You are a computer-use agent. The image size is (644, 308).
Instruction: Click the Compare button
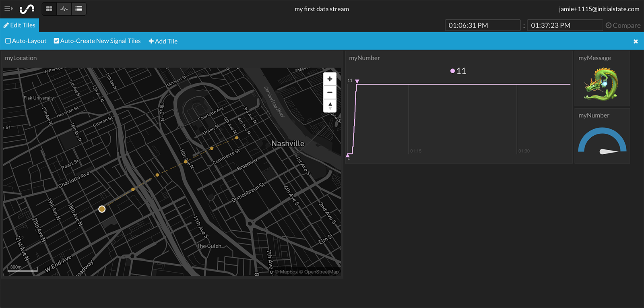click(623, 25)
